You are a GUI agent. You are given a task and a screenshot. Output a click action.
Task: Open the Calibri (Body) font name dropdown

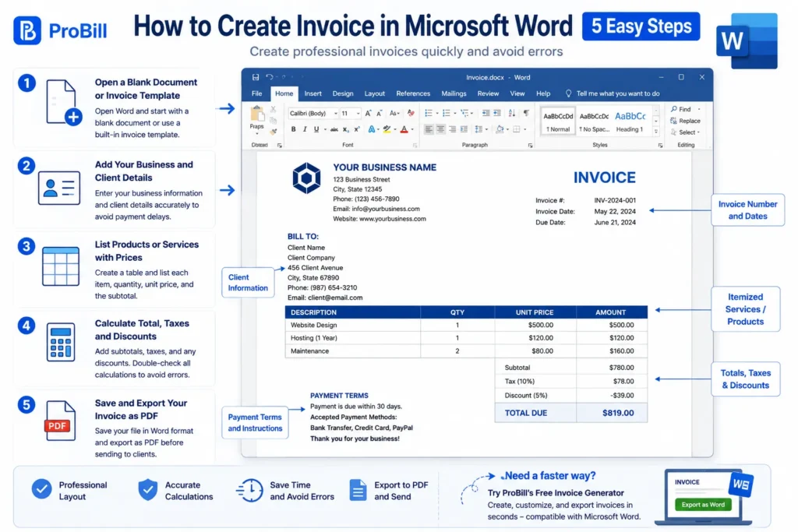pos(313,114)
